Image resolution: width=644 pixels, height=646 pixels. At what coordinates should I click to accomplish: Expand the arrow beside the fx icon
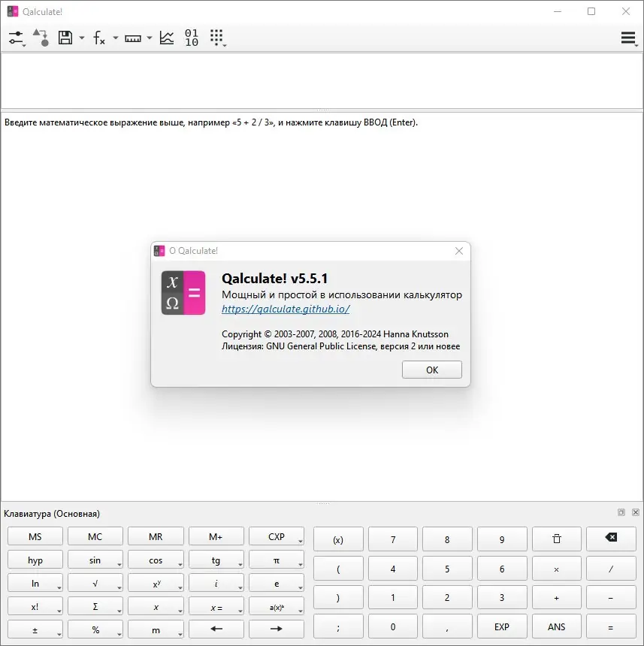116,38
